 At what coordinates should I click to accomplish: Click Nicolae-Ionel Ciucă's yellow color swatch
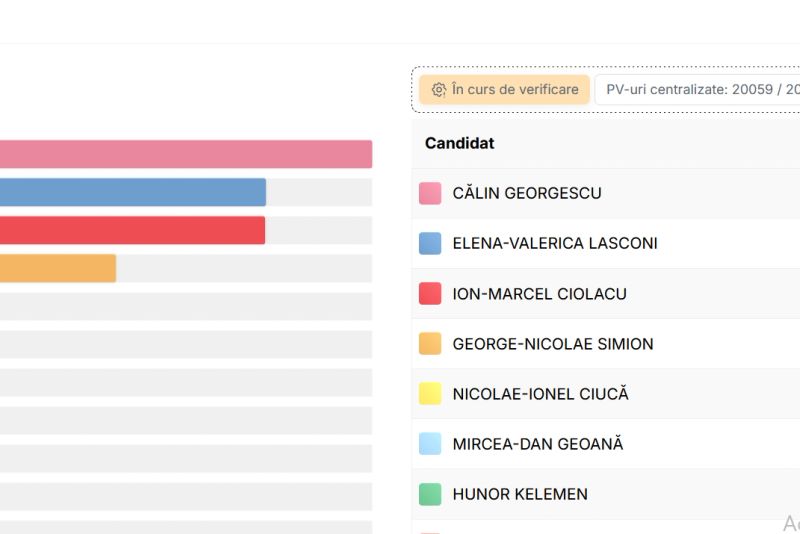[x=430, y=394]
